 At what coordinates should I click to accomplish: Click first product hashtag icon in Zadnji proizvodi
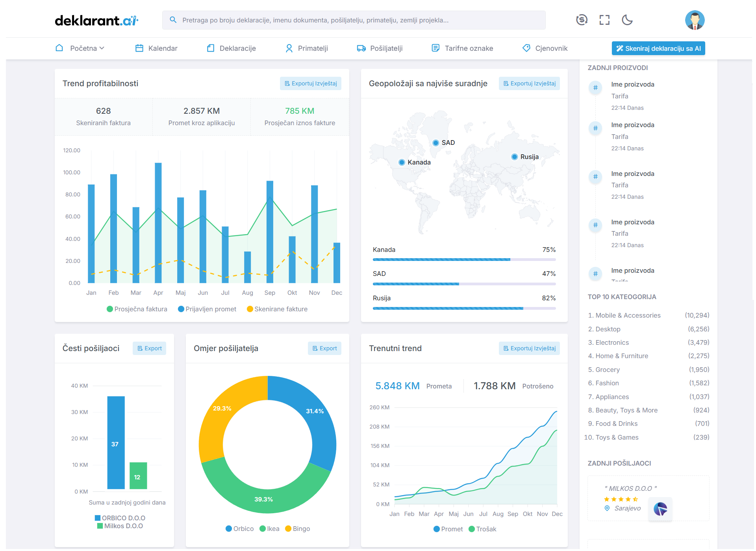click(x=595, y=88)
